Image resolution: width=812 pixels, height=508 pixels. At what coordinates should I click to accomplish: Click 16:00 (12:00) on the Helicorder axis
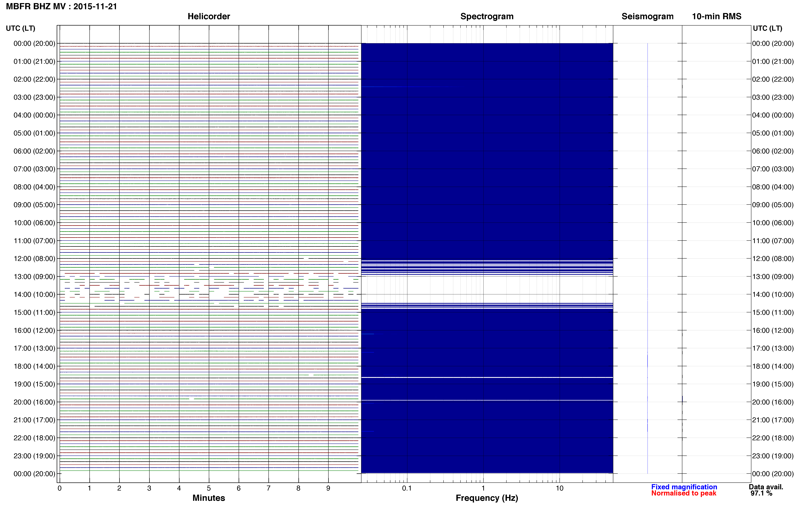(34, 331)
